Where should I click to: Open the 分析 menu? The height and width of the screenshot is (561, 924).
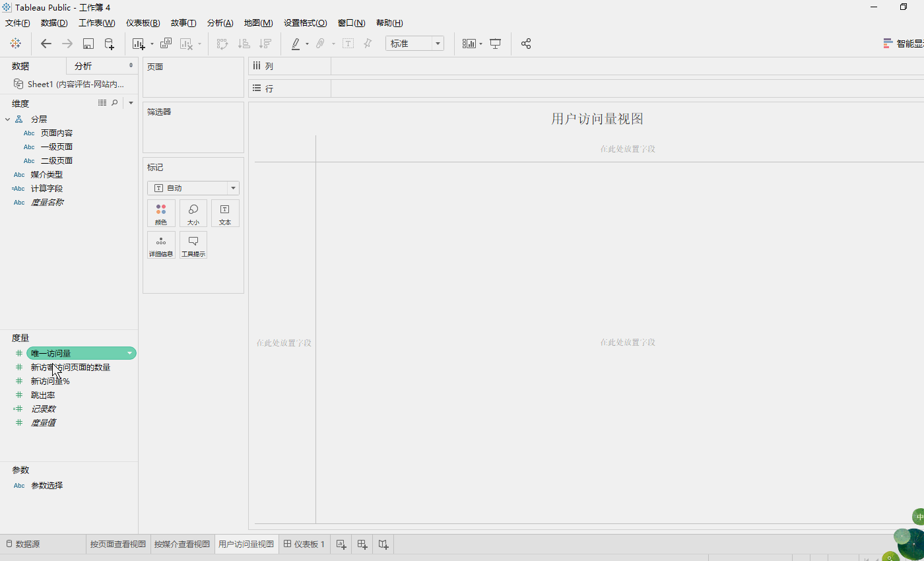tap(220, 22)
